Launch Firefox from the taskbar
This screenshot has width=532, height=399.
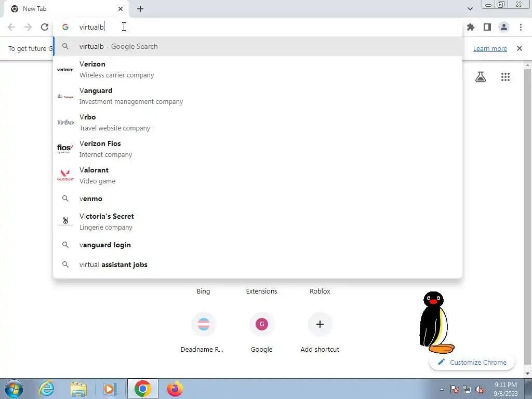[x=175, y=389]
